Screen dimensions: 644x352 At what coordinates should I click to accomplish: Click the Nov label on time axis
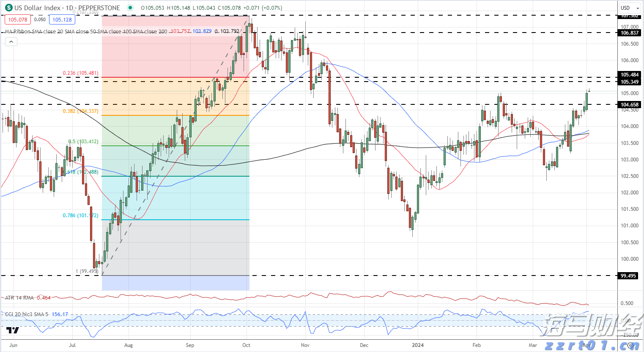point(305,345)
